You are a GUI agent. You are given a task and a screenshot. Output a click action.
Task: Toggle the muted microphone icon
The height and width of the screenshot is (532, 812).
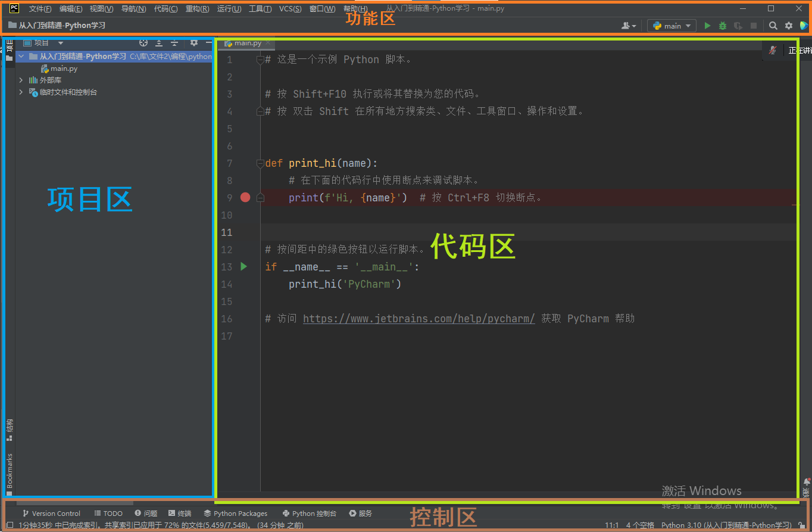point(773,51)
